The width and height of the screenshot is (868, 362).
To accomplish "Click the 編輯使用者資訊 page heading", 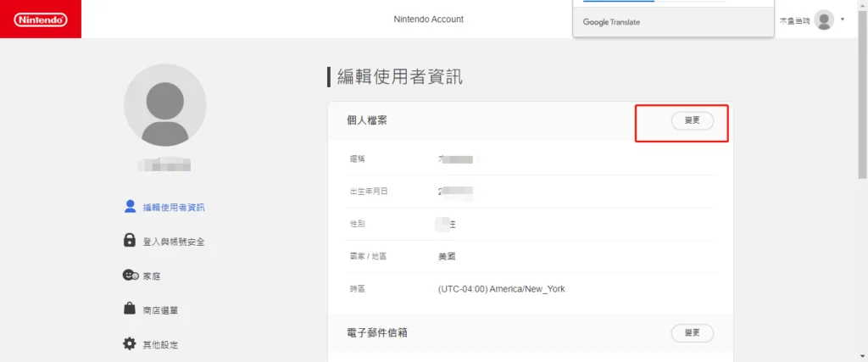I will coord(400,77).
